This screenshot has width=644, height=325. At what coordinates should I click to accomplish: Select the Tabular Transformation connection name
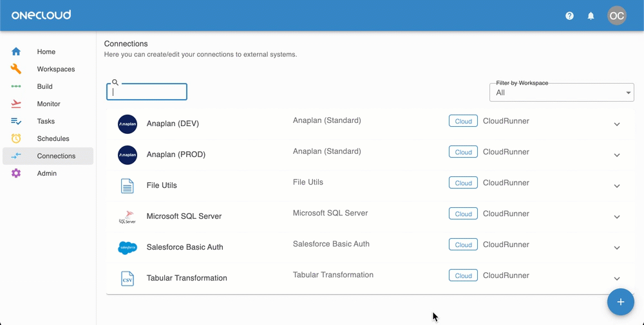tap(187, 278)
